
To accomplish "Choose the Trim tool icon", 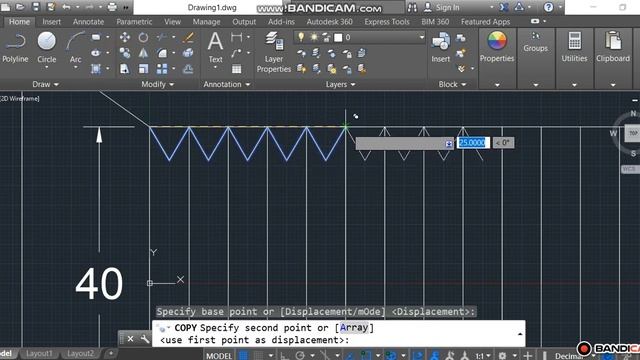I will [162, 38].
